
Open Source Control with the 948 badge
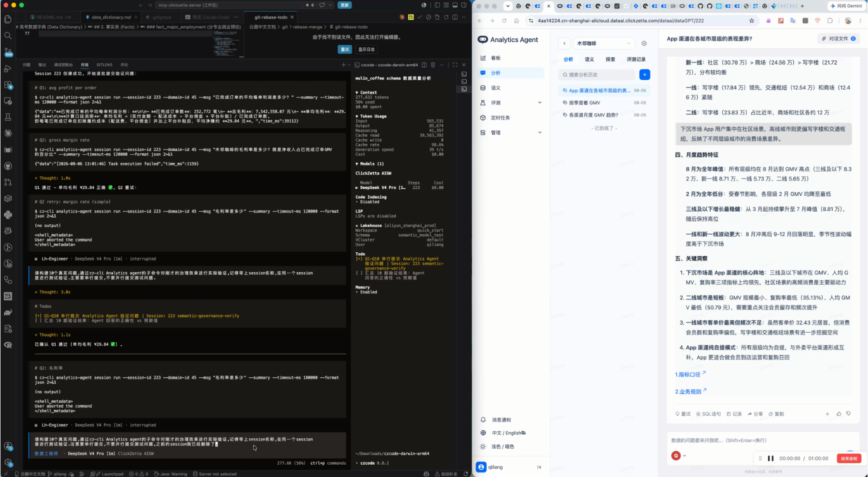click(8, 52)
